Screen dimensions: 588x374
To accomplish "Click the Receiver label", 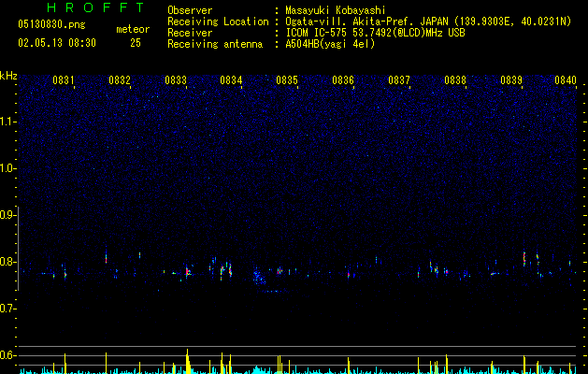I will 190,33.
